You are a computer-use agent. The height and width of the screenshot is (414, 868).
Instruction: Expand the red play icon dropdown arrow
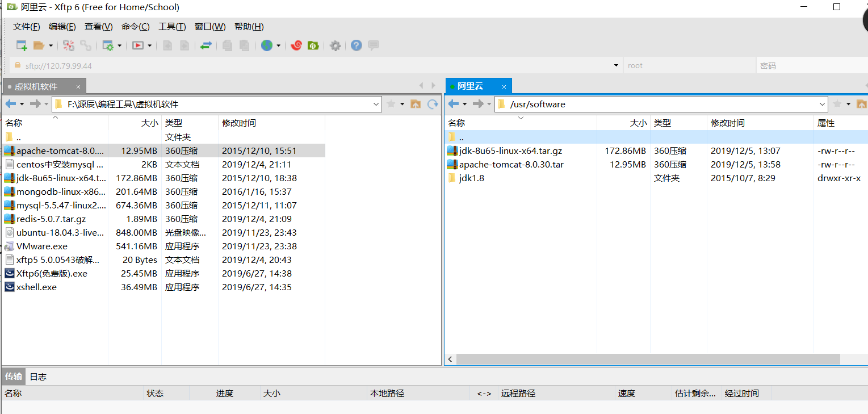150,46
